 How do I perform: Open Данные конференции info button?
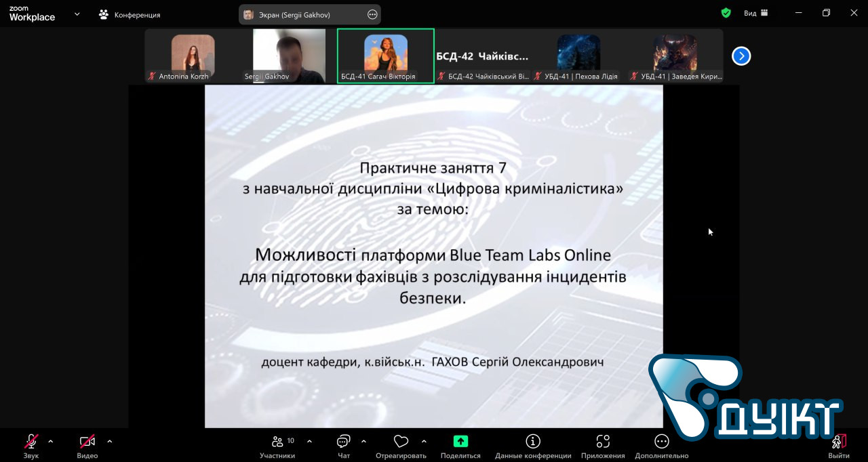pos(533,446)
